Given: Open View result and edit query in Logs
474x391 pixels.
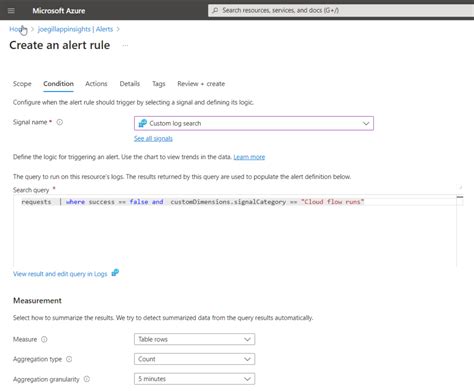Looking at the screenshot, I should pos(60,274).
